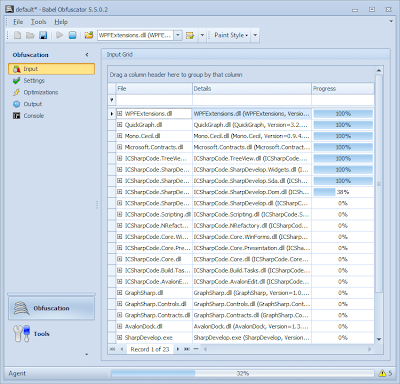Open the File menu
This screenshot has height=384, width=400.
pyautogui.click(x=18, y=22)
